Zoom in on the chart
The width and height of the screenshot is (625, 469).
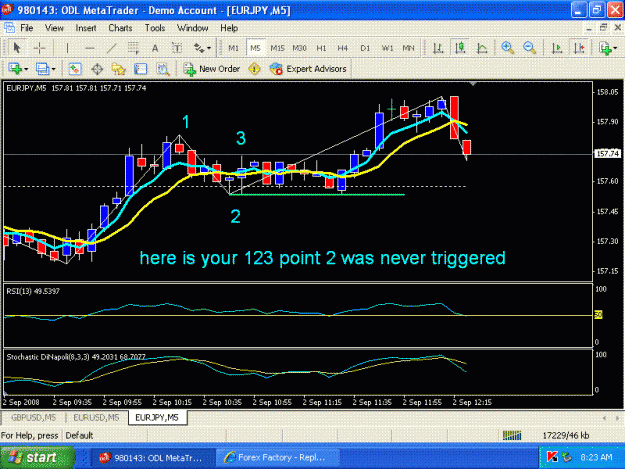click(x=507, y=48)
